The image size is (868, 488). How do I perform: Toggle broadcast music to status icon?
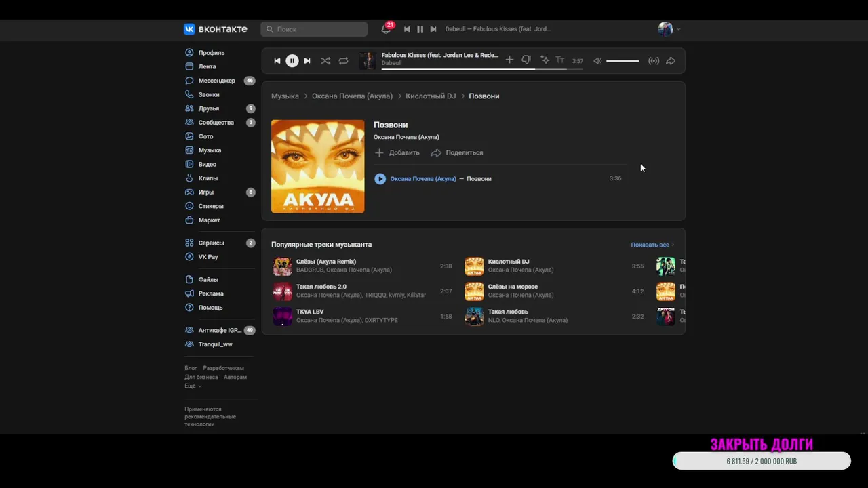pos(654,61)
